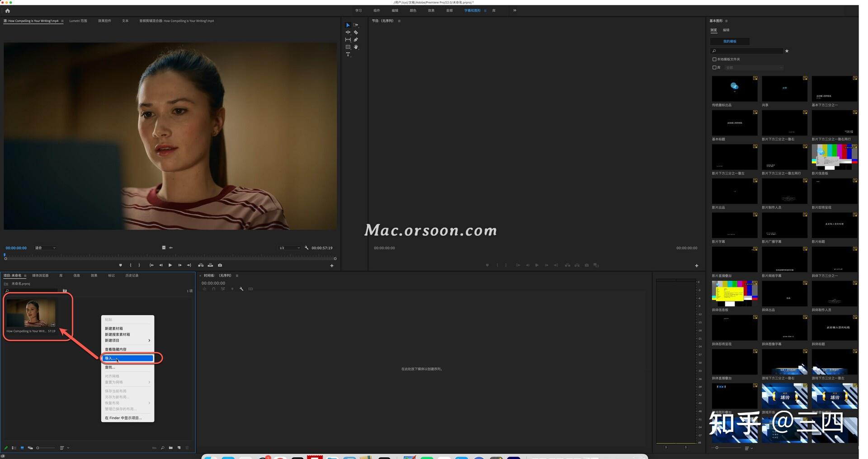Choose 导入... from the context menu
This screenshot has width=868, height=459.
(x=127, y=358)
